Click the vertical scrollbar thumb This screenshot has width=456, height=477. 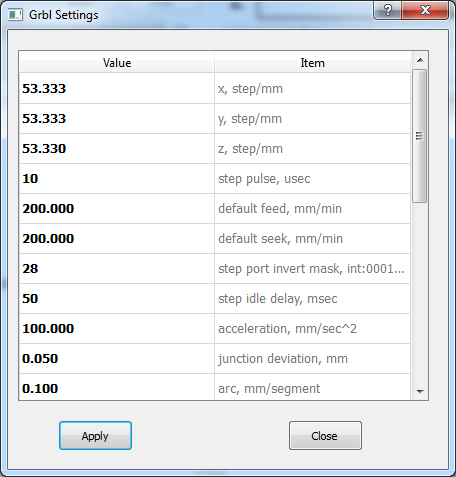419,136
